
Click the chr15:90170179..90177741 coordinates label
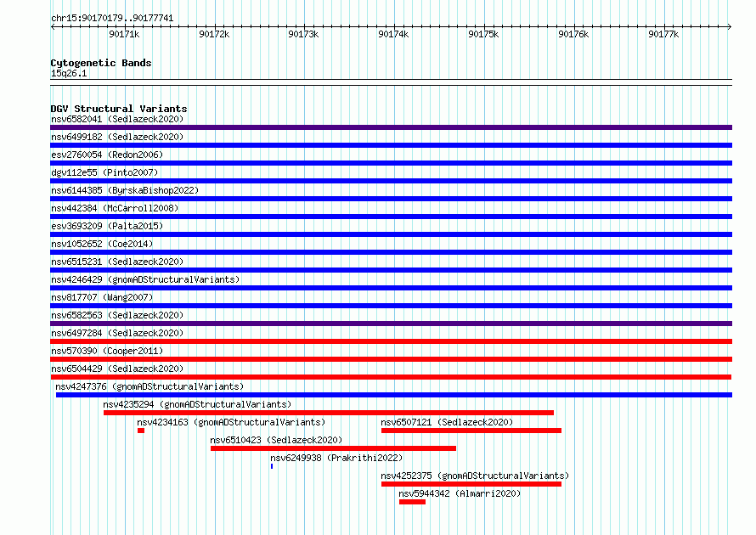coord(112,18)
